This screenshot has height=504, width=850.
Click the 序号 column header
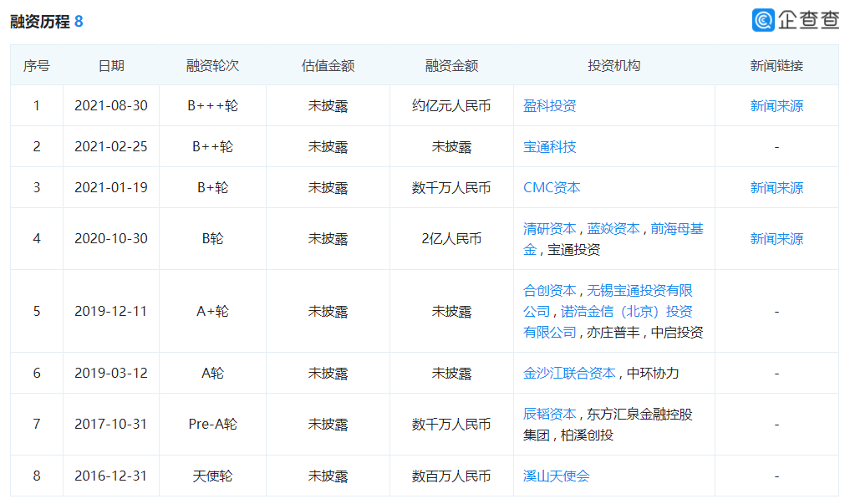36,65
